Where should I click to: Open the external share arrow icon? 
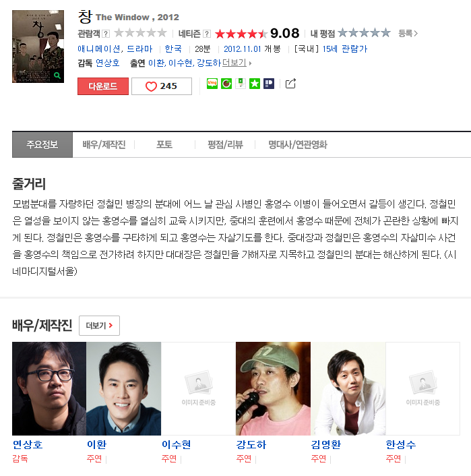[290, 84]
